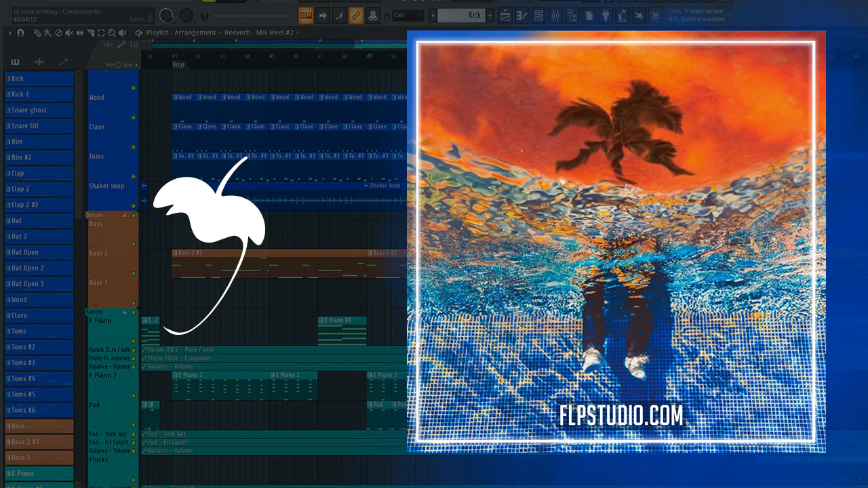Image resolution: width=868 pixels, height=488 pixels.
Task: Mute the Wood playlist track
Action: (134, 88)
